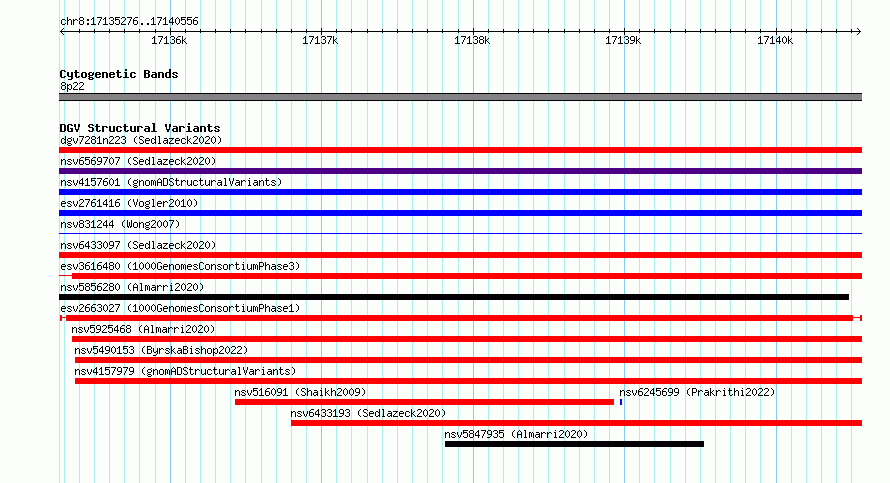This screenshot has width=890, height=483.
Task: Click the dgv7281n223 (Sedlazeck2020) variant label
Action: coord(141,140)
